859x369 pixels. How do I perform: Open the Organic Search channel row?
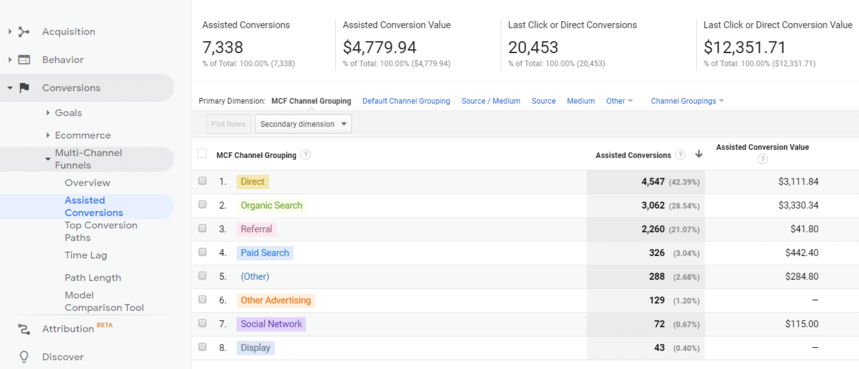271,205
